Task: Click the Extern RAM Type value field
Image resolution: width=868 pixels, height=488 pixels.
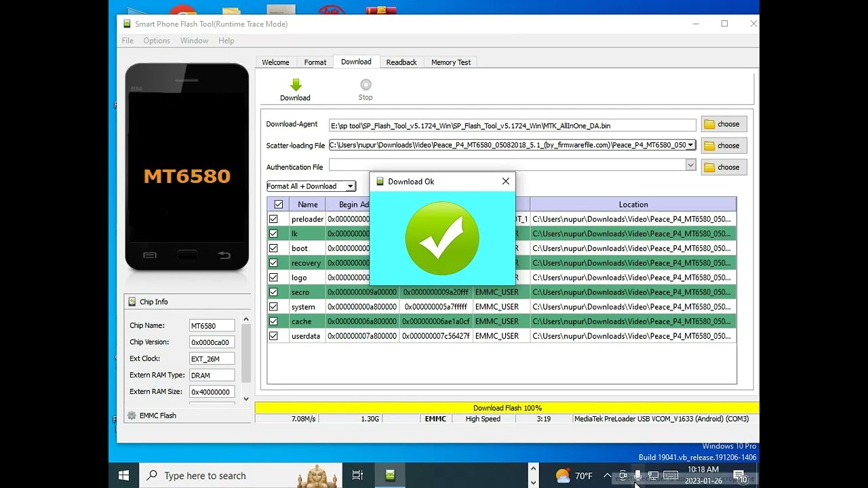Action: pos(212,375)
